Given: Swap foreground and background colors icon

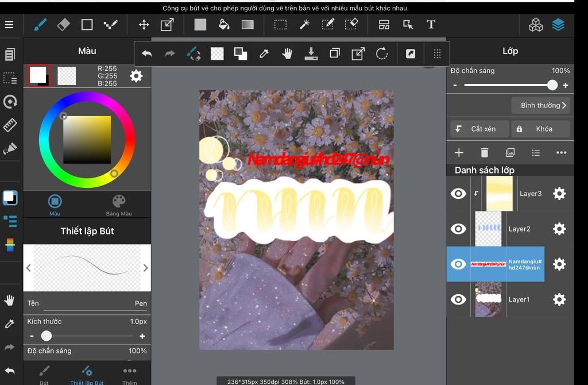Looking at the screenshot, I should pos(241,54).
